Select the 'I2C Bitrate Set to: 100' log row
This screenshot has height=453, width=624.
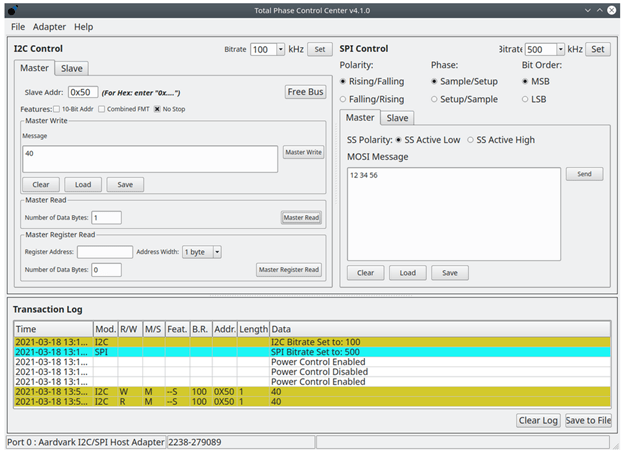pyautogui.click(x=312, y=342)
